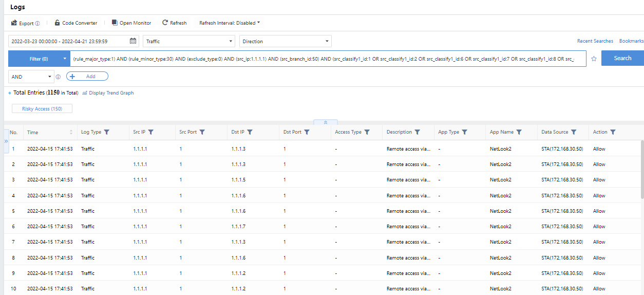Open the Traffic log type dropdown
This screenshot has height=295, width=644.
pos(189,41)
